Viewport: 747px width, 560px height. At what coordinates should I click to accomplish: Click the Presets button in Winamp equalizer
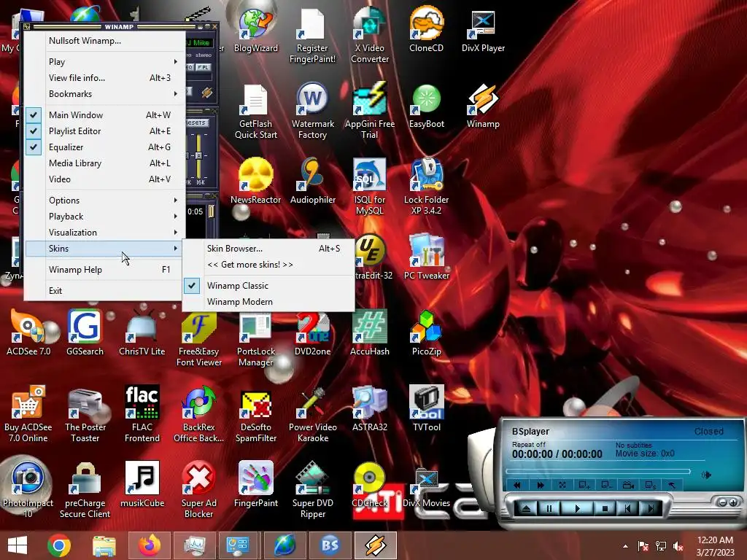[196, 122]
